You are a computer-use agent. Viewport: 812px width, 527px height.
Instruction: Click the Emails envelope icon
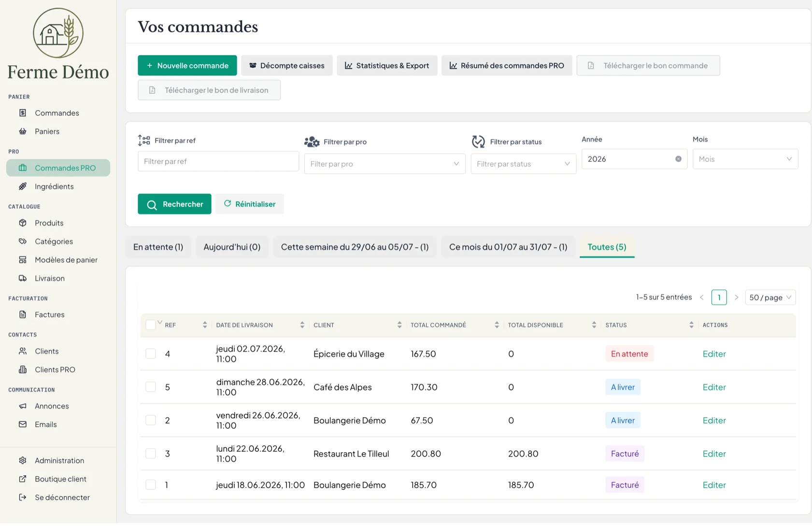tap(23, 424)
